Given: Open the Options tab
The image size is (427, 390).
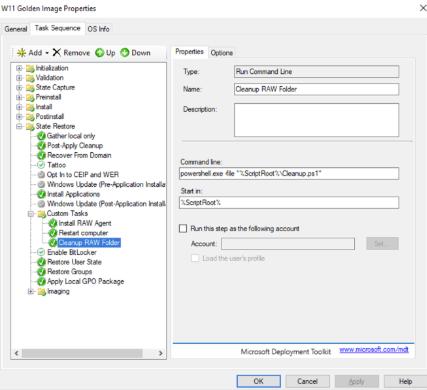Looking at the screenshot, I should [x=222, y=53].
